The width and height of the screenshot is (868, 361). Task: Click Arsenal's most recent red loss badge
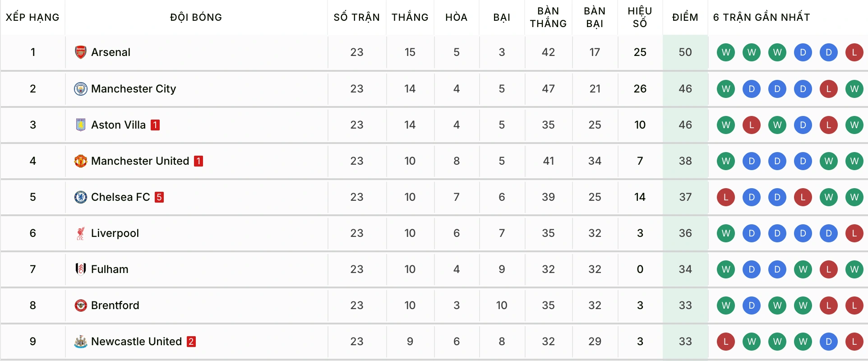854,52
